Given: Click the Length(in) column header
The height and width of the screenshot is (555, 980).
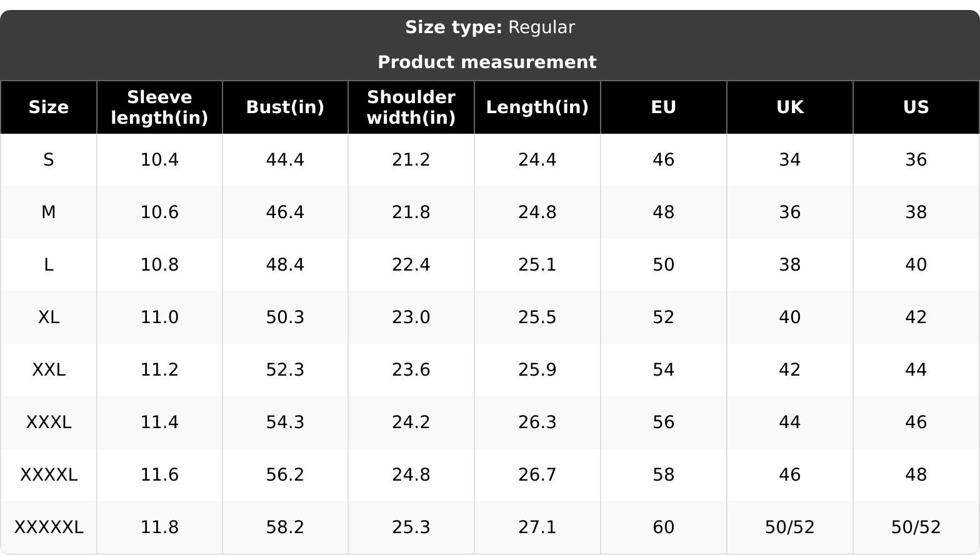Looking at the screenshot, I should coord(537,107).
